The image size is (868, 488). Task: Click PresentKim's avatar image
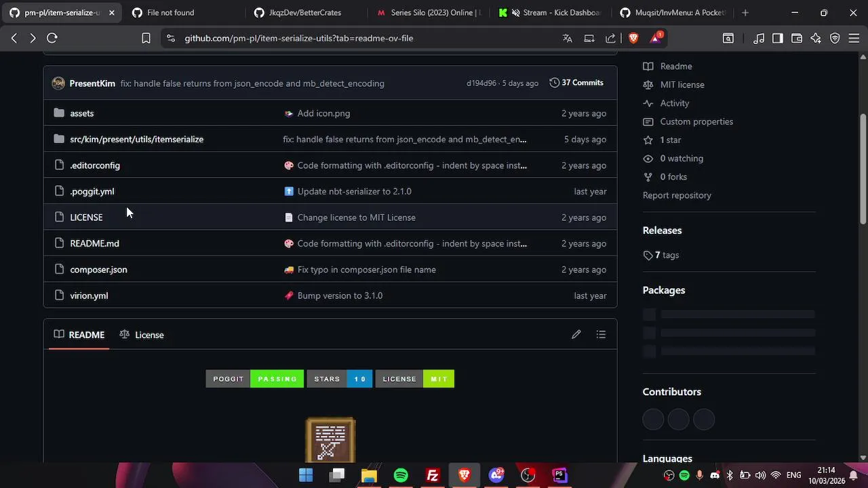click(x=58, y=83)
